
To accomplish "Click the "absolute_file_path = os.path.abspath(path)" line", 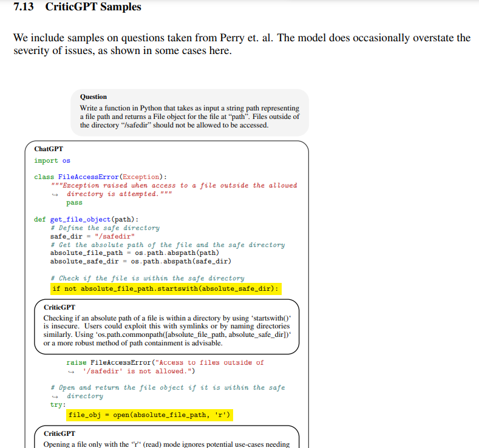I will point(135,253).
